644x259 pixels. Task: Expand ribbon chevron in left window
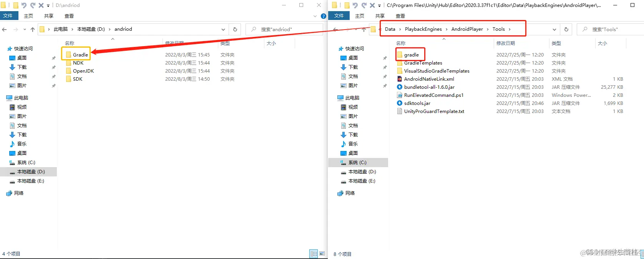[x=315, y=16]
